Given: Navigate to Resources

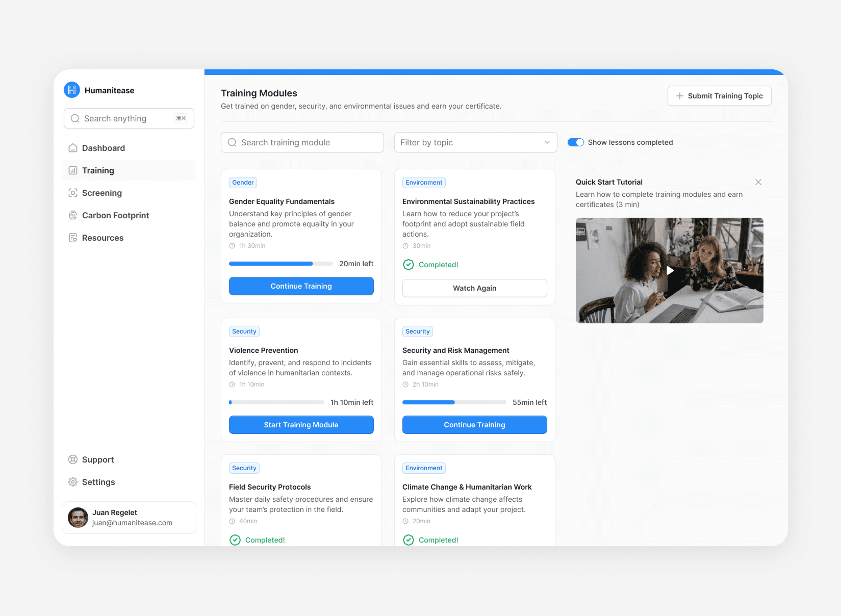Looking at the screenshot, I should coord(129,238).
